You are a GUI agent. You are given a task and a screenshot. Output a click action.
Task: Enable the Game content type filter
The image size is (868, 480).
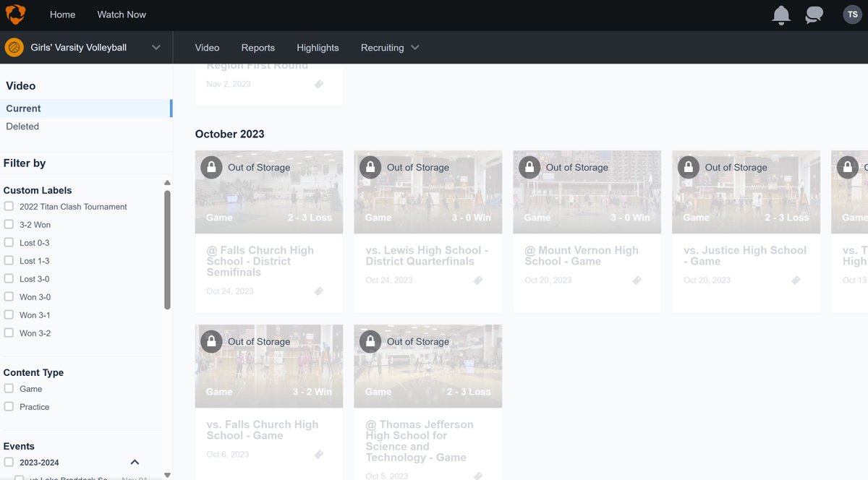click(x=8, y=388)
